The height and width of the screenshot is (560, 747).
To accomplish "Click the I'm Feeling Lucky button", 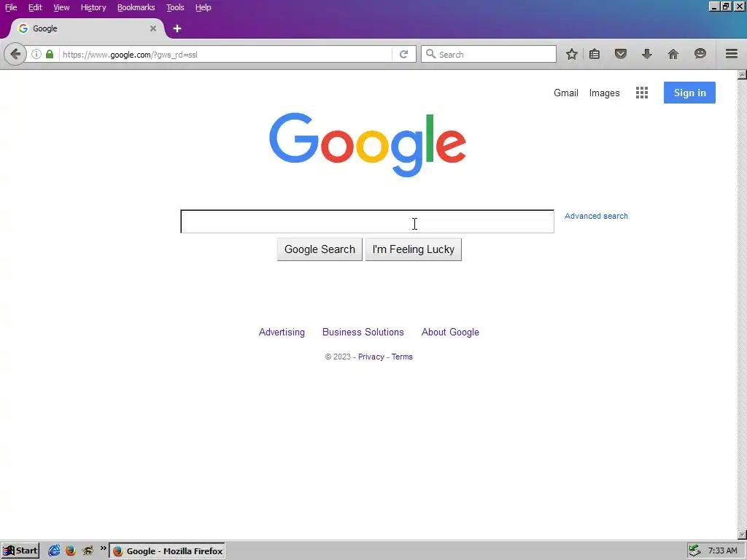I will pos(413,249).
